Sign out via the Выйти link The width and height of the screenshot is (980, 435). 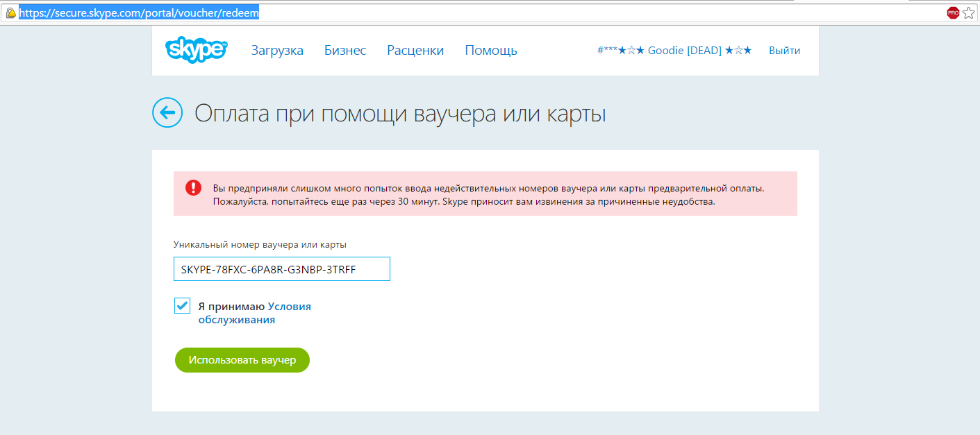(x=784, y=51)
